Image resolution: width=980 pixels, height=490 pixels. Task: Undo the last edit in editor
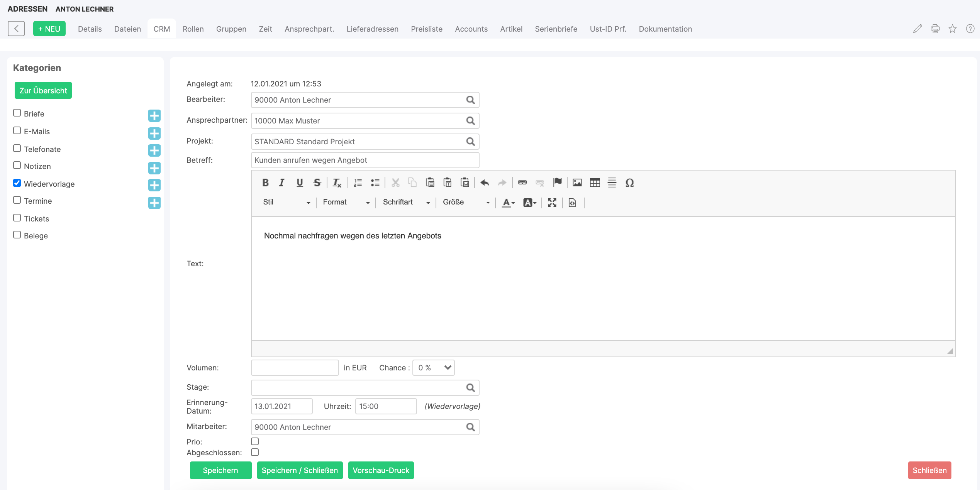485,182
